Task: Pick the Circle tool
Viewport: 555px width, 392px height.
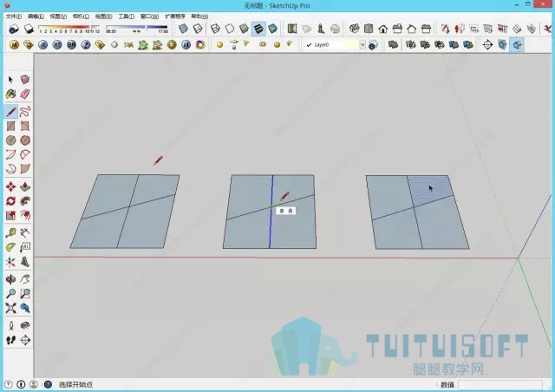Action: click(x=10, y=140)
